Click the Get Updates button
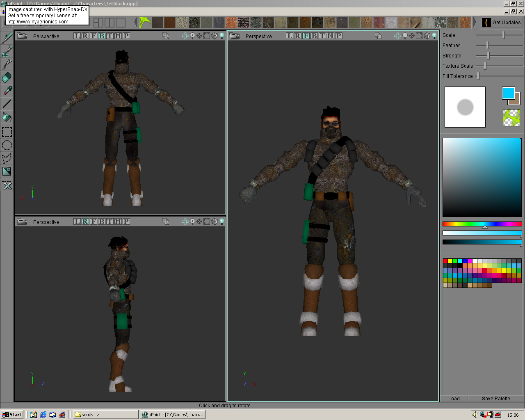 pos(501,23)
